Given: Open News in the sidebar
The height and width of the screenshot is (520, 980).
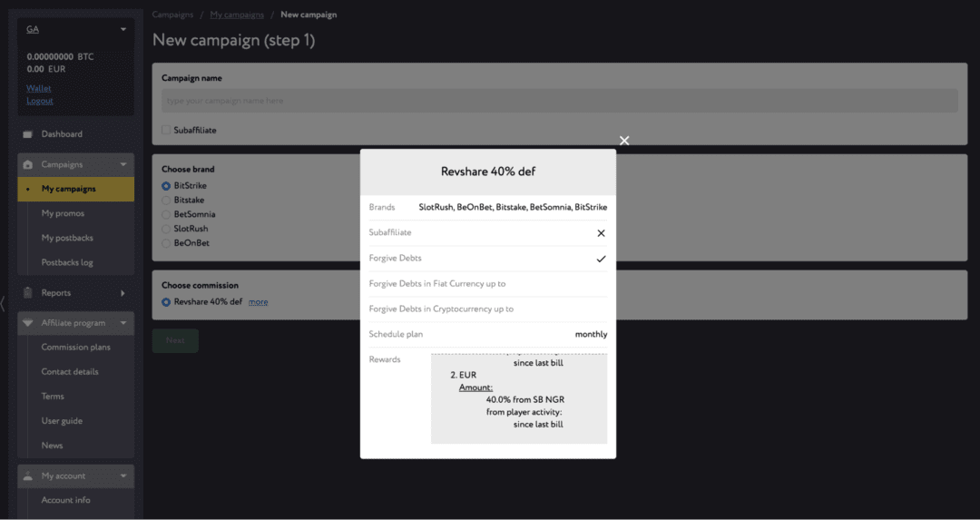Looking at the screenshot, I should click(52, 446).
